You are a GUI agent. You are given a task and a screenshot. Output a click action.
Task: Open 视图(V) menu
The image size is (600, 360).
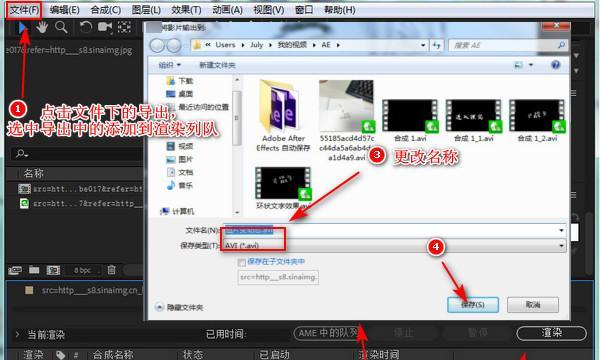[x=269, y=10]
